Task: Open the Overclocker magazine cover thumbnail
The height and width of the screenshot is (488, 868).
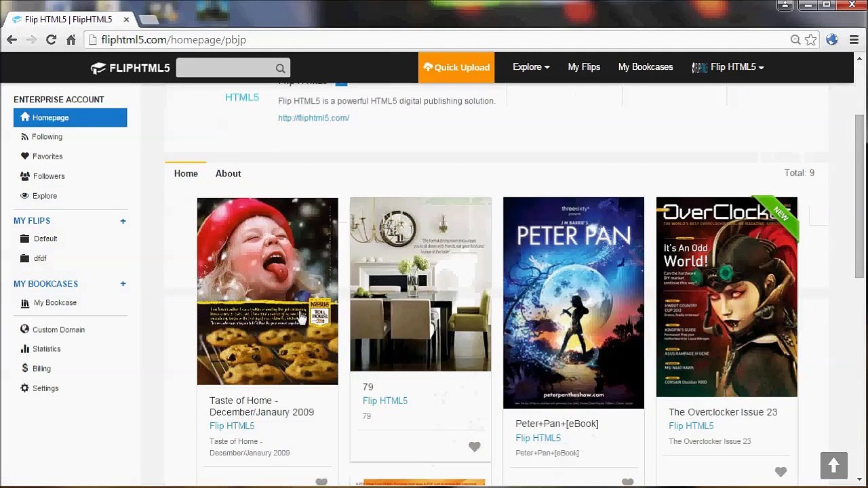Action: [727, 297]
